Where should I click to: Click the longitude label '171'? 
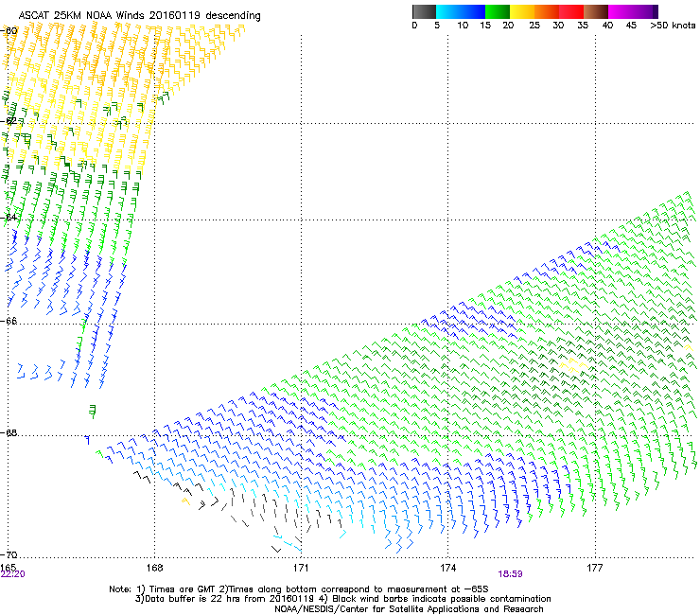point(301,568)
